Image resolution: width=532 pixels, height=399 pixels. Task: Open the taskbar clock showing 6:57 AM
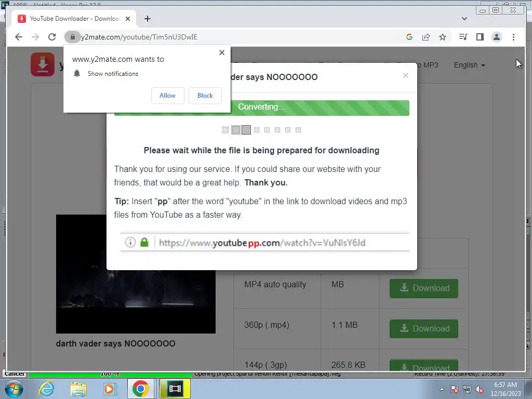[x=506, y=389]
